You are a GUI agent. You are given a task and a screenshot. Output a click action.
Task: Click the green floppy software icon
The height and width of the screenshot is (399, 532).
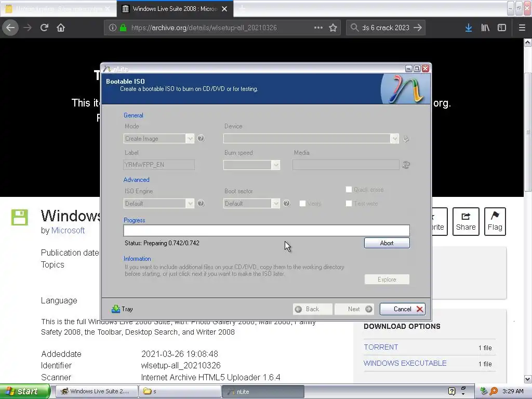tap(19, 217)
